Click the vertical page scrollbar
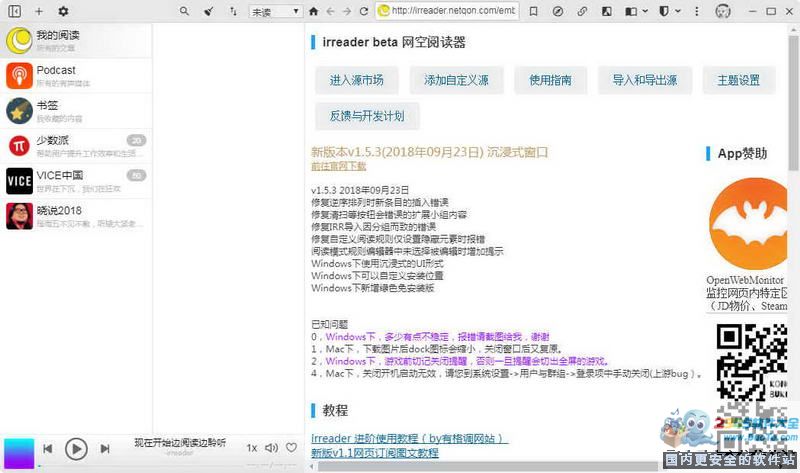 (x=794, y=102)
